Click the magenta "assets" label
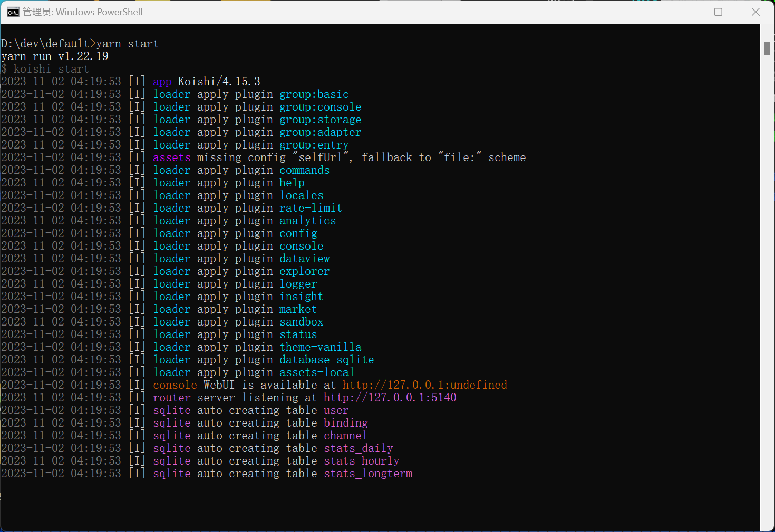The width and height of the screenshot is (775, 532). point(172,157)
